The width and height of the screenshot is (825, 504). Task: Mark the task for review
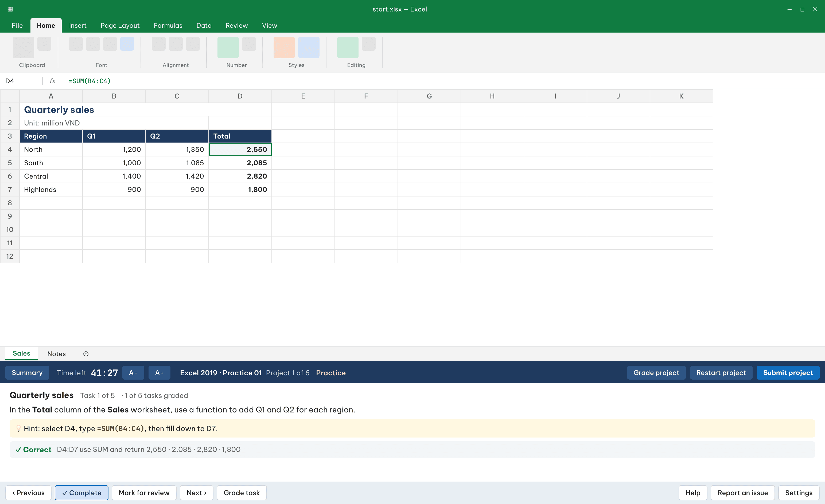pyautogui.click(x=144, y=493)
